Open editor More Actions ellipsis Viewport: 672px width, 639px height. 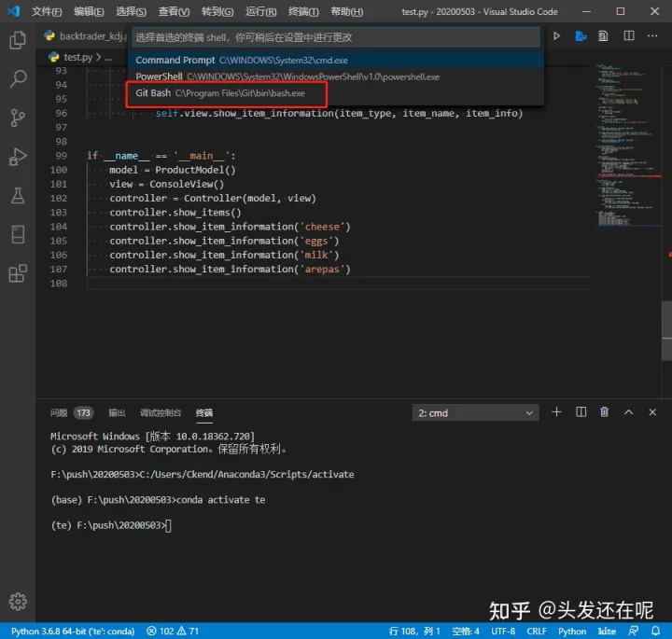point(652,36)
